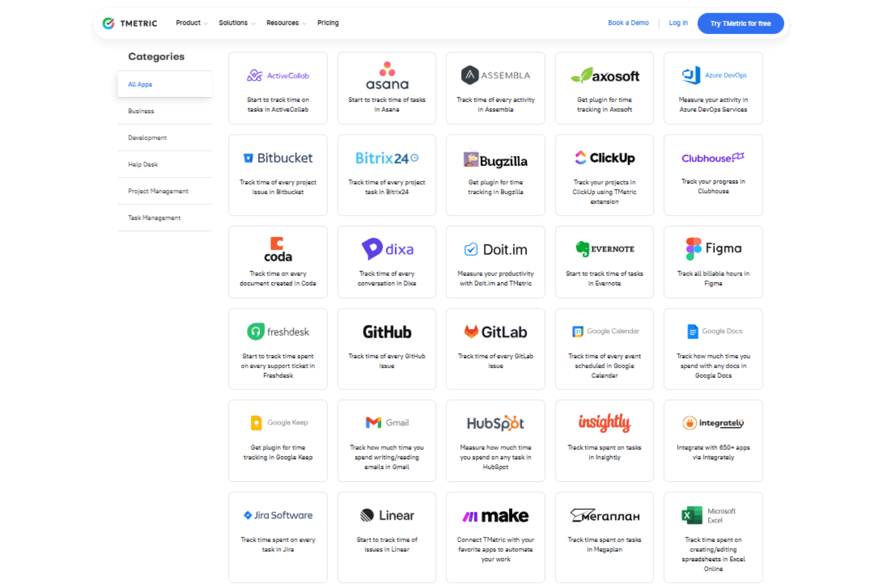Open the Evernote elephant icon

pyautogui.click(x=582, y=249)
